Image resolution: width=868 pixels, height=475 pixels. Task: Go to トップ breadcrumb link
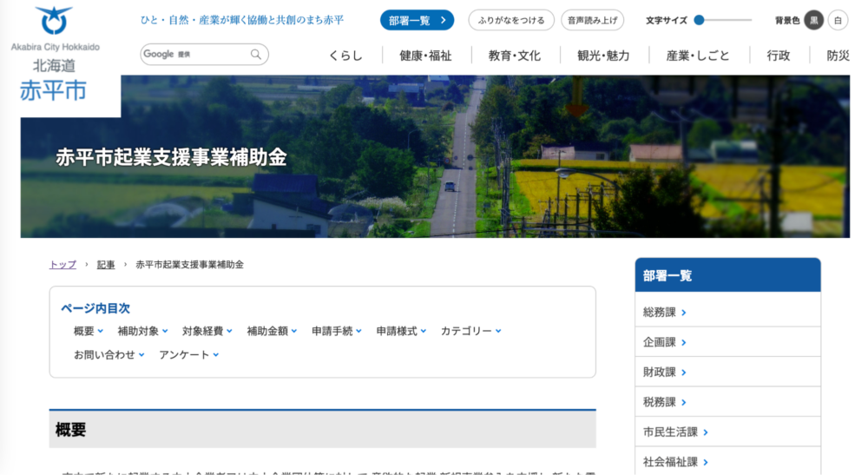click(x=62, y=265)
